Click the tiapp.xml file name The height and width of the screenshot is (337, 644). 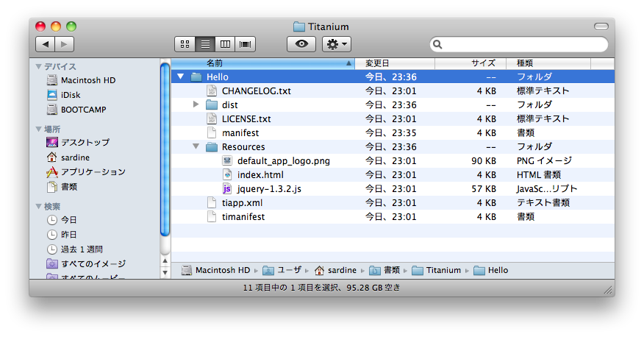242,202
